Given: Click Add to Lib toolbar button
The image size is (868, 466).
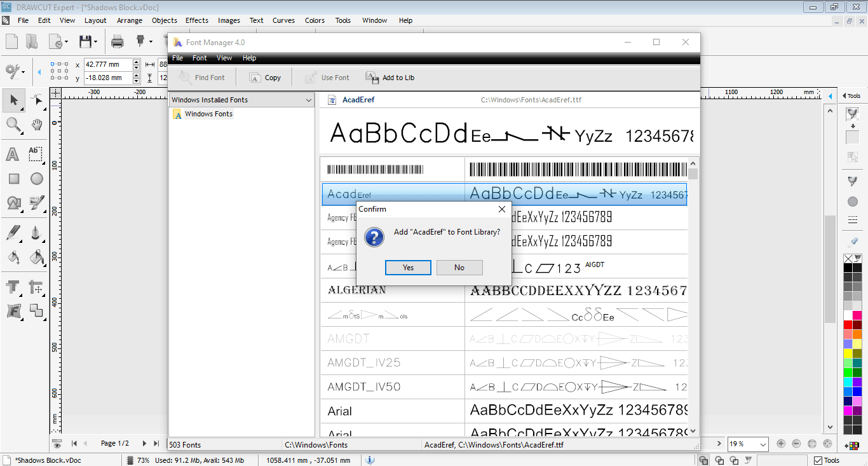Looking at the screenshot, I should (x=390, y=78).
